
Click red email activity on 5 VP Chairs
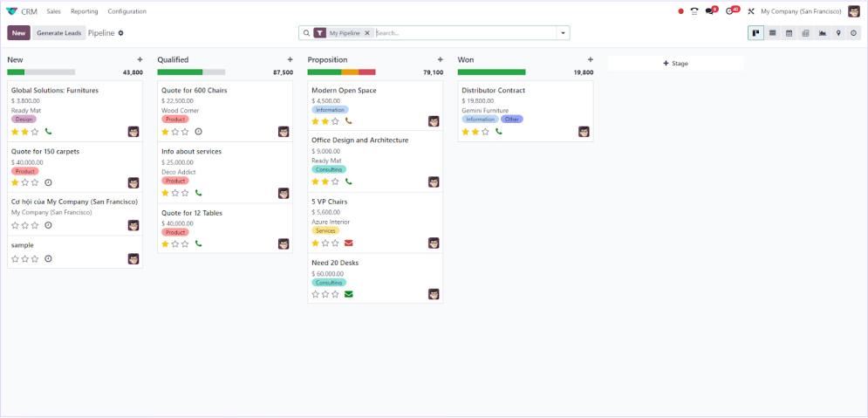coord(349,243)
